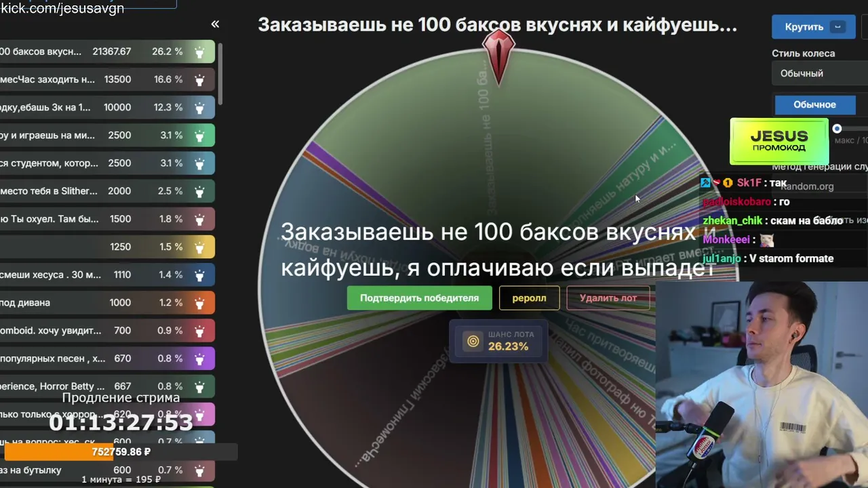
Task: Click the amount '1250'
Action: pyautogui.click(x=121, y=247)
